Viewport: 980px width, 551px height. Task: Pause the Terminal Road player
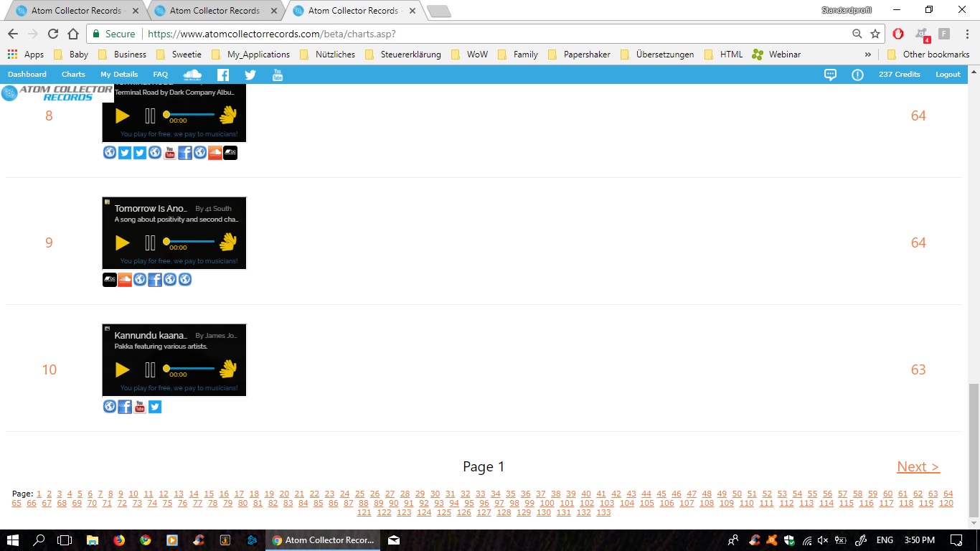click(x=150, y=116)
